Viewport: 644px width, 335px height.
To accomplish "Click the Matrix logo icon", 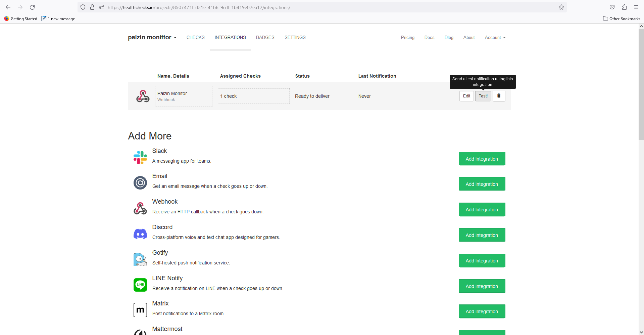I will [140, 310].
